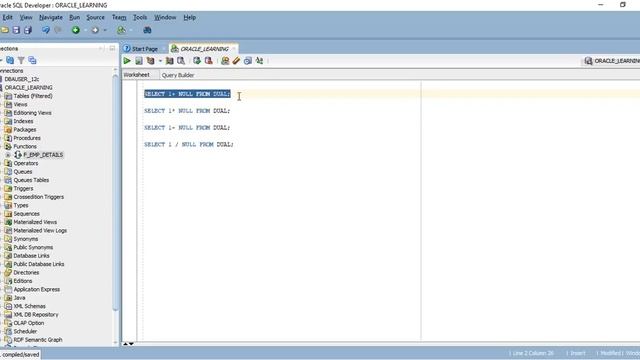
Task: Open the Forward navigation dropdown arrow
Action: point(105,30)
